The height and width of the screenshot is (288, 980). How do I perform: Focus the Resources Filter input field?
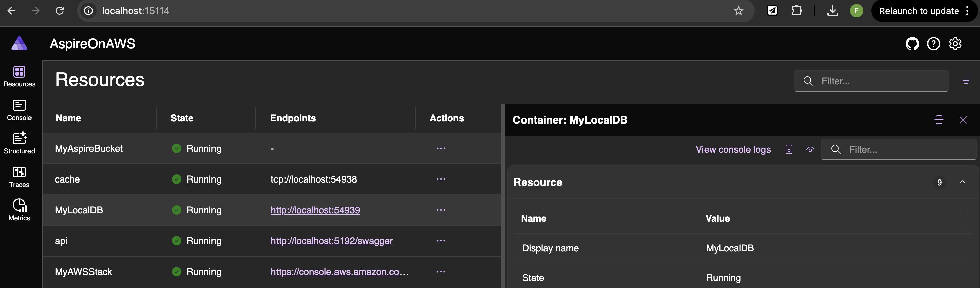click(x=871, y=81)
